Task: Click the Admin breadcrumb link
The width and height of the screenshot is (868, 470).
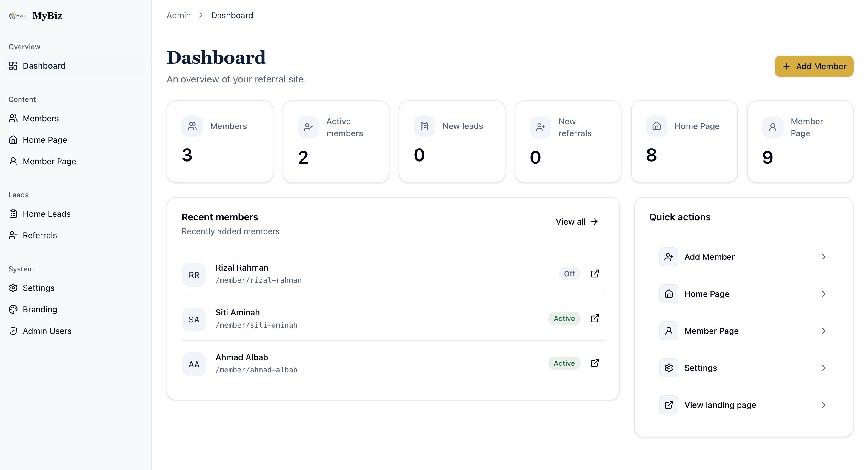Action: 178,16
